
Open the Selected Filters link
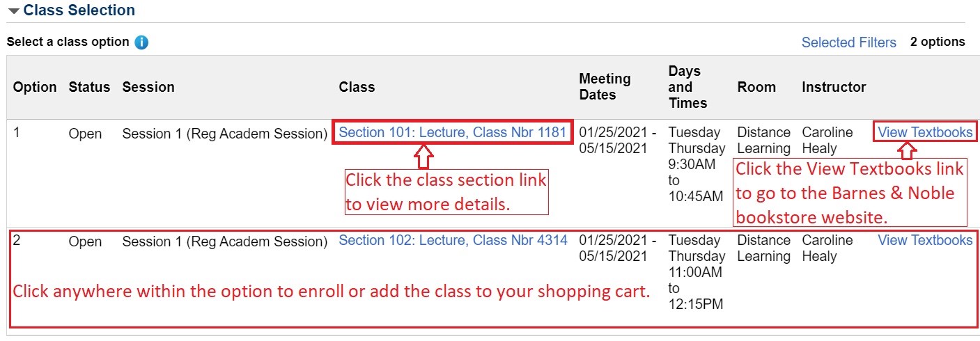pyautogui.click(x=848, y=42)
